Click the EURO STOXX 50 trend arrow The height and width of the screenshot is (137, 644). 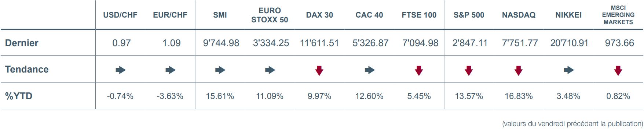coord(270,70)
